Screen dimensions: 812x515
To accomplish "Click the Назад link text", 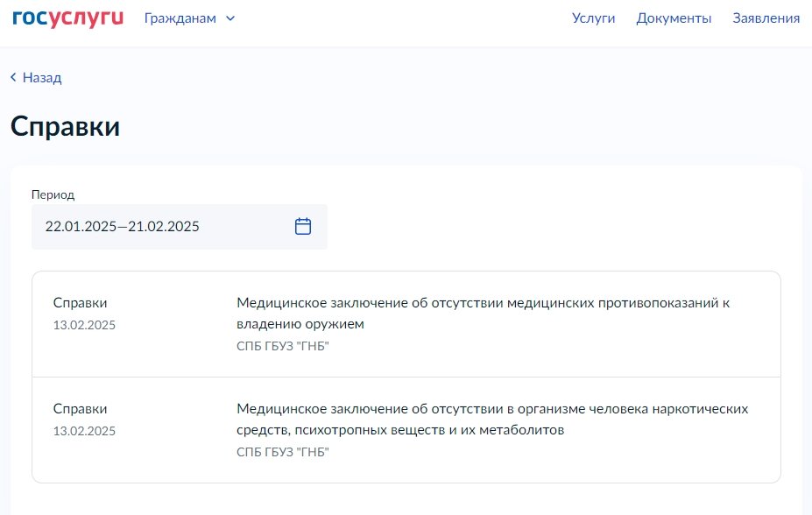I will click(42, 77).
